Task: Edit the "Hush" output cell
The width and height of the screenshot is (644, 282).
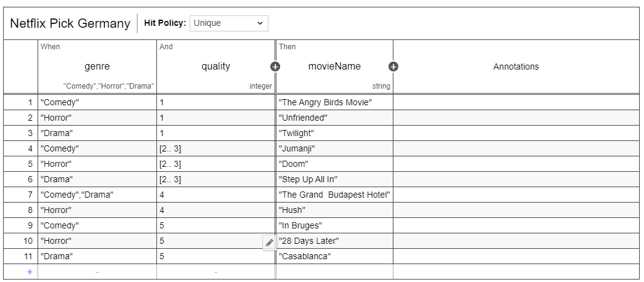Action: tap(334, 210)
